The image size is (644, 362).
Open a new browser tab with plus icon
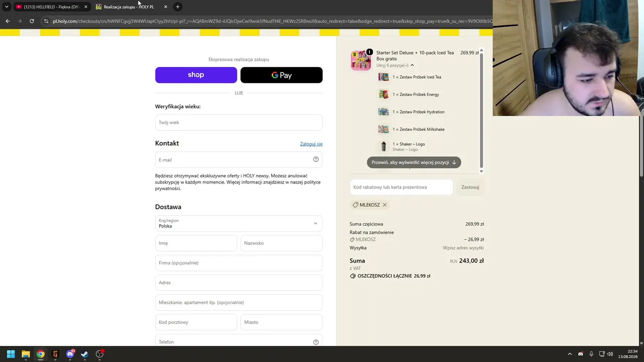[178, 7]
